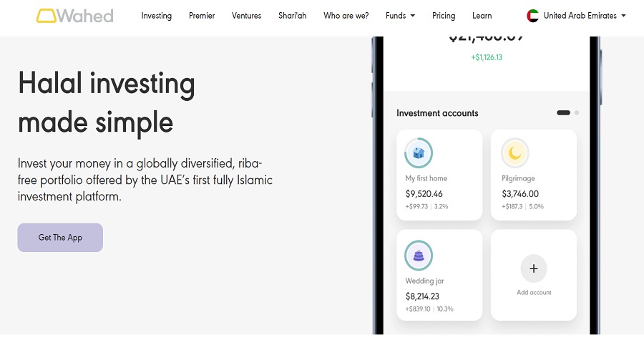Click the crescent moon Pilgrimage icon
The image size is (644, 358).
[x=514, y=153]
